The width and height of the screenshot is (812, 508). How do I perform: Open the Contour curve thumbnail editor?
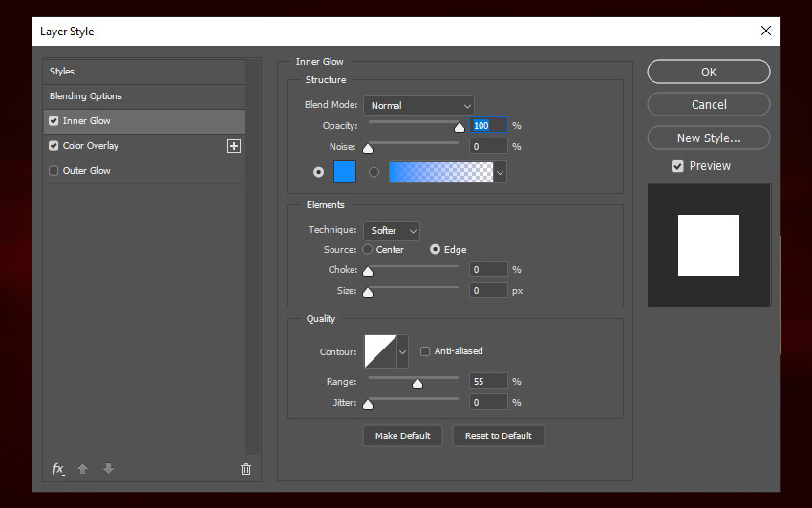379,351
